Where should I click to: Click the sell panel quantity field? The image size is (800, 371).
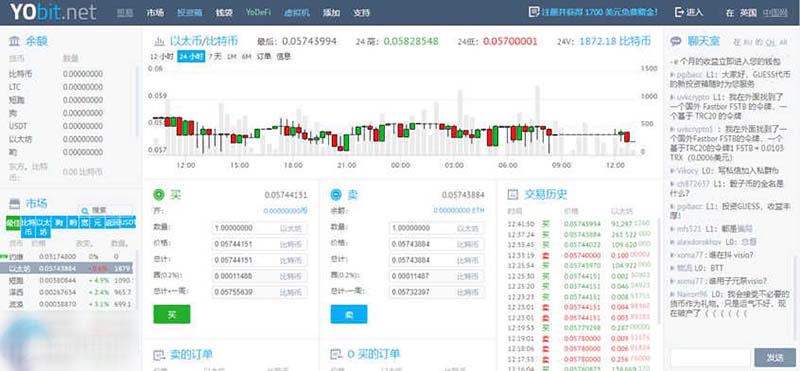pos(437,228)
